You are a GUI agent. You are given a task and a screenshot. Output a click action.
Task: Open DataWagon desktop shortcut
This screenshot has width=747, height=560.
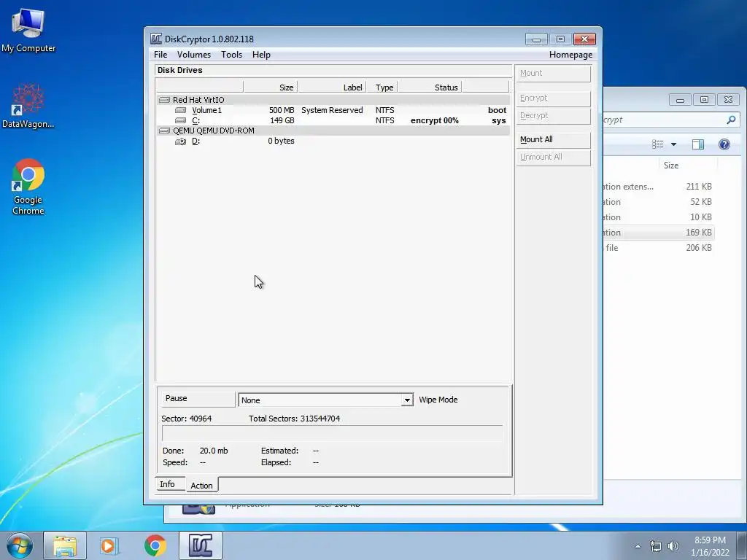click(x=28, y=106)
